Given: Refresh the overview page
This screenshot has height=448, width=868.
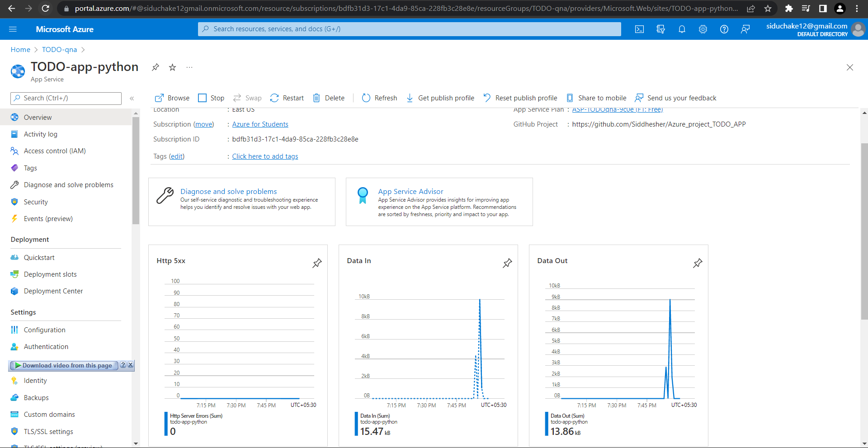Looking at the screenshot, I should (379, 98).
